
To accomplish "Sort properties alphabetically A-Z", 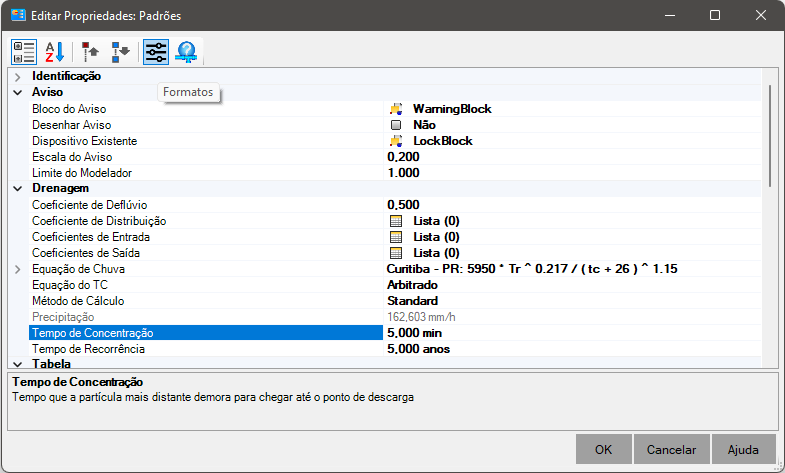I will pyautogui.click(x=55, y=52).
